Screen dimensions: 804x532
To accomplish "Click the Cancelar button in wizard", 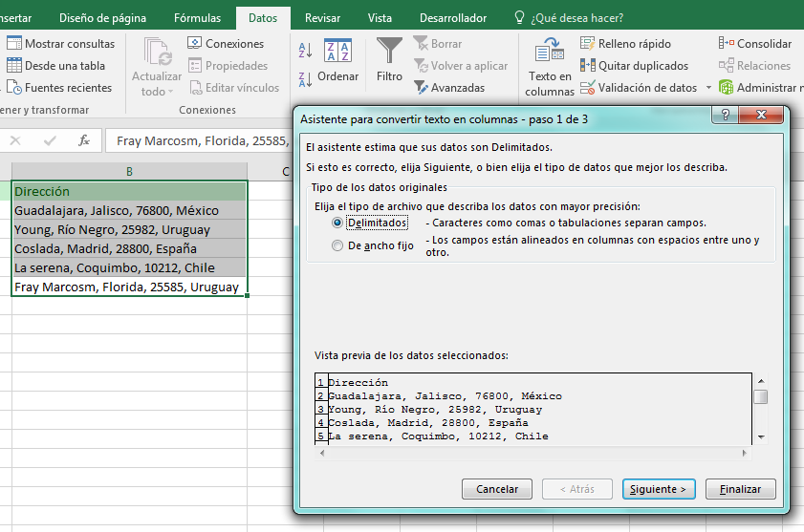I will 497,489.
